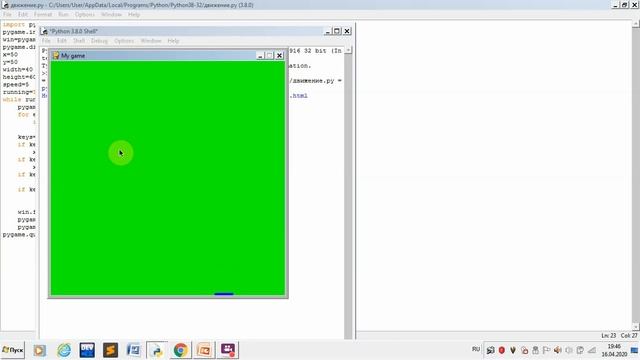The width and height of the screenshot is (640, 360).
Task: Open Run menu in the editor window
Action: click(x=63, y=14)
